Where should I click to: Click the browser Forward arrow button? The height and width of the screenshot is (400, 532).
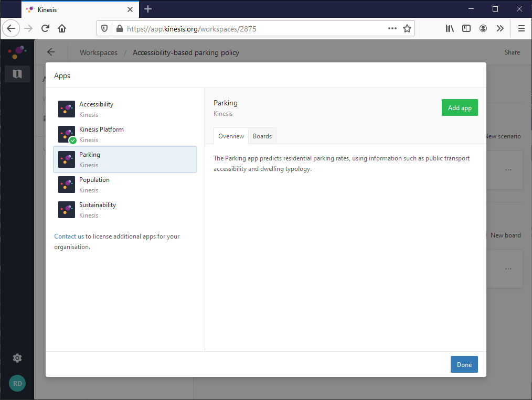28,28
